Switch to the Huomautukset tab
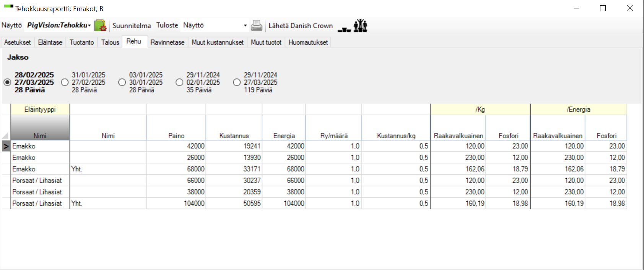 (308, 42)
